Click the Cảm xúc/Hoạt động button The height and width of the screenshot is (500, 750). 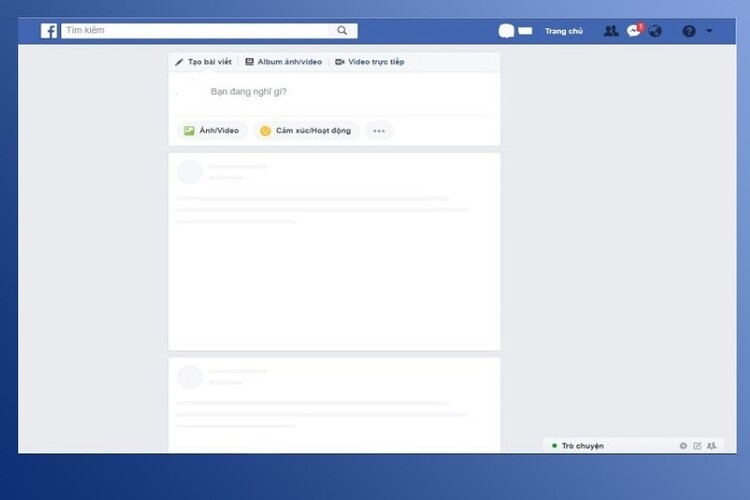tap(306, 131)
